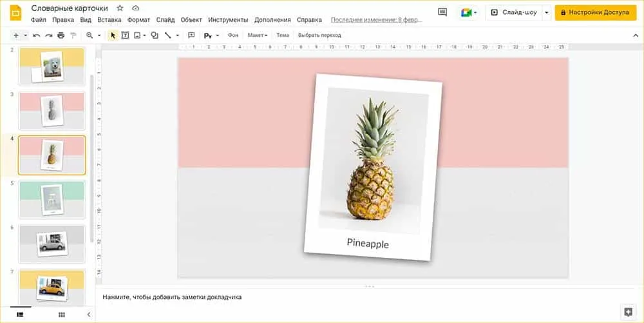Viewport: 644px width, 323px height.
Task: Click the paint format icon
Action: (73, 35)
